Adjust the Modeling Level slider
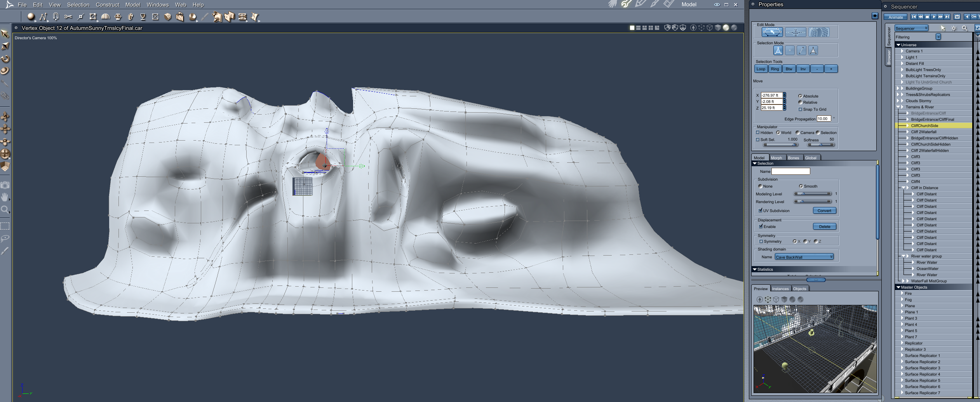 (813, 194)
